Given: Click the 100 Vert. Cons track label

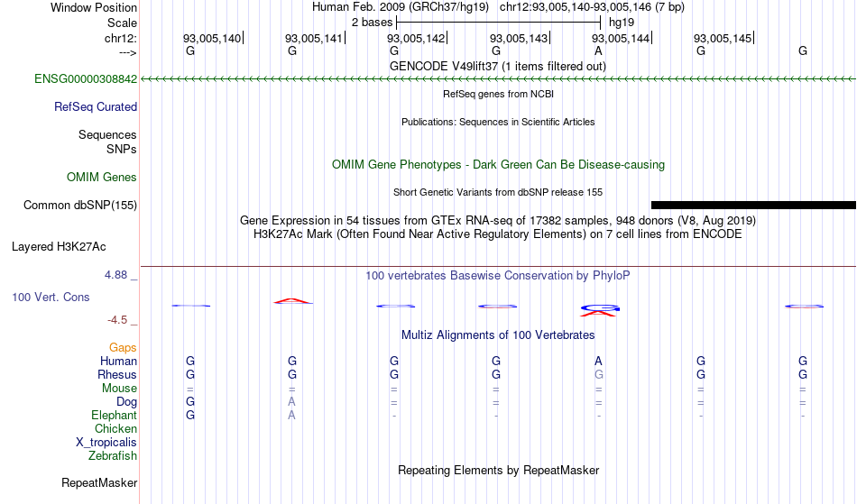Looking at the screenshot, I should point(51,297).
